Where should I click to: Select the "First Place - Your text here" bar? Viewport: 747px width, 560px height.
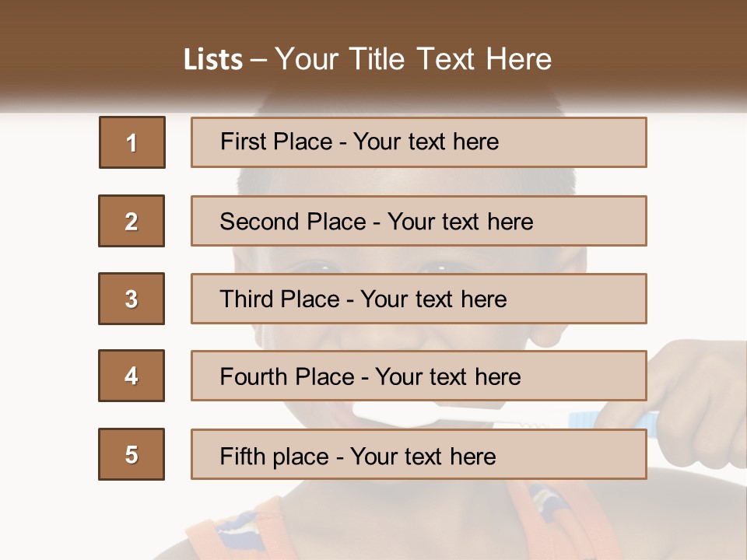tap(419, 142)
